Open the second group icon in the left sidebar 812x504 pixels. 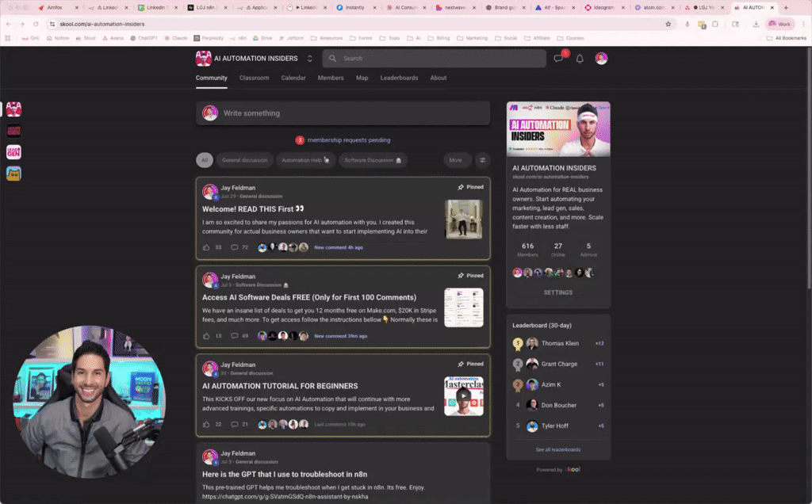[x=14, y=131]
